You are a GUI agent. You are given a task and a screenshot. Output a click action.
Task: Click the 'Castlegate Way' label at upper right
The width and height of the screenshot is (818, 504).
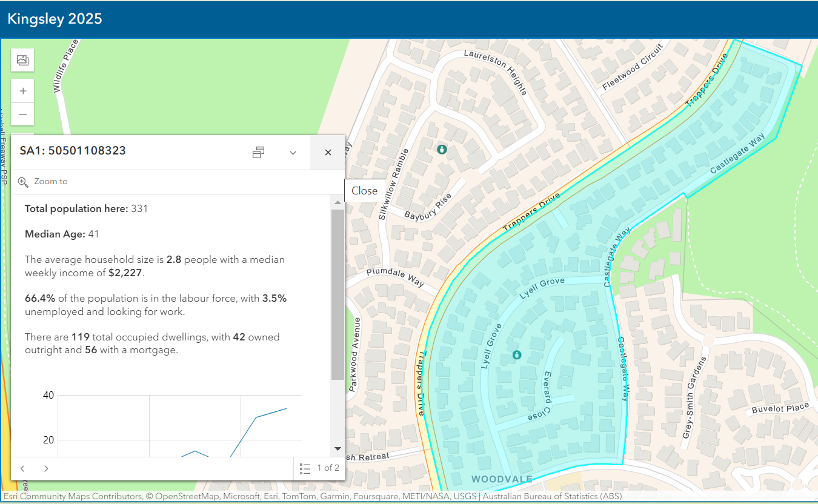tap(737, 154)
